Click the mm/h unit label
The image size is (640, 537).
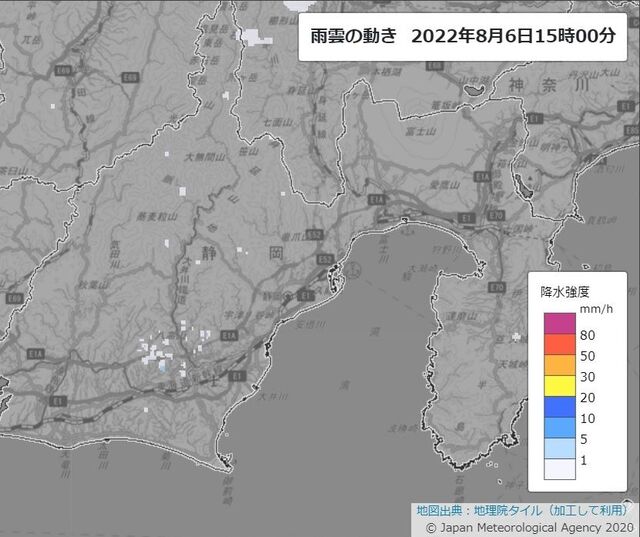(x=596, y=309)
